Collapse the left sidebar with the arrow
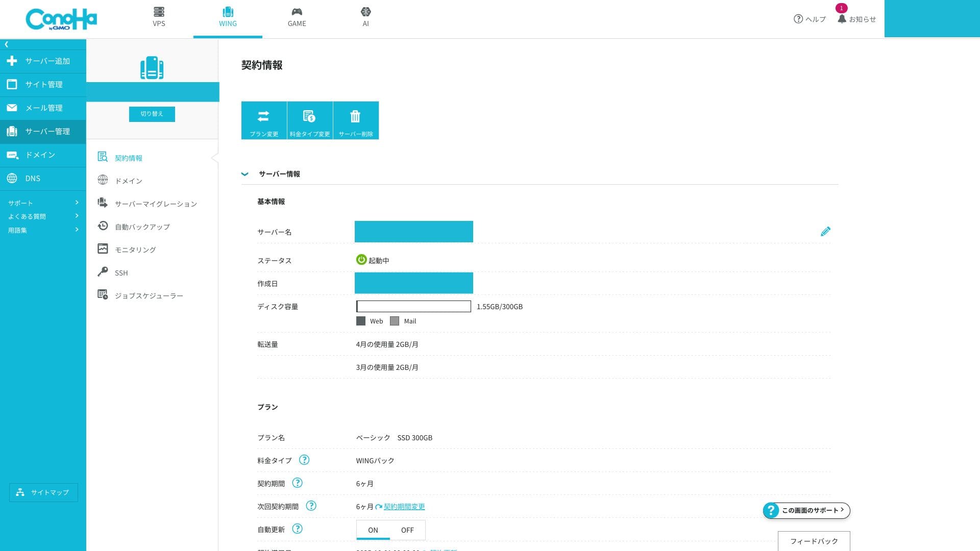This screenshot has height=551, width=980. click(7, 44)
